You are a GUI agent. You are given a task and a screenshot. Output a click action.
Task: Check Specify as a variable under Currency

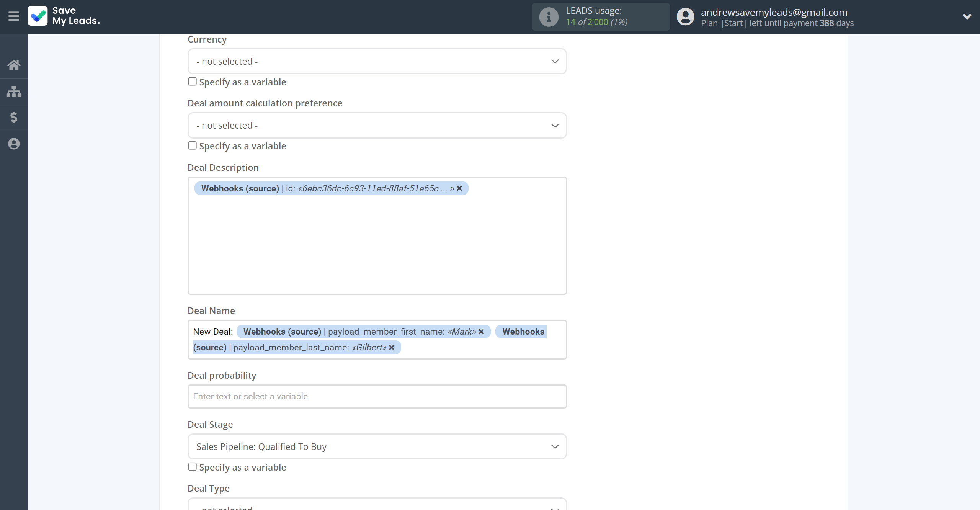192,82
